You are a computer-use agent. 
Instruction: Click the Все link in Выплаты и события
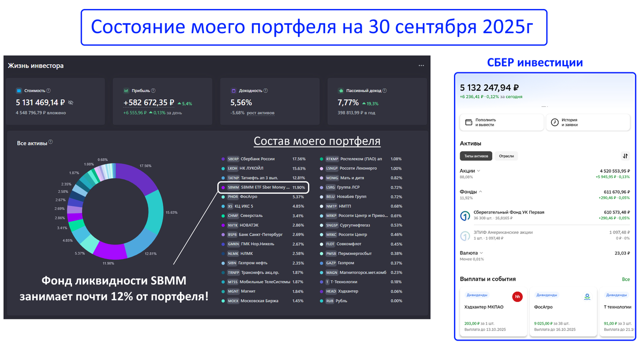(x=626, y=279)
